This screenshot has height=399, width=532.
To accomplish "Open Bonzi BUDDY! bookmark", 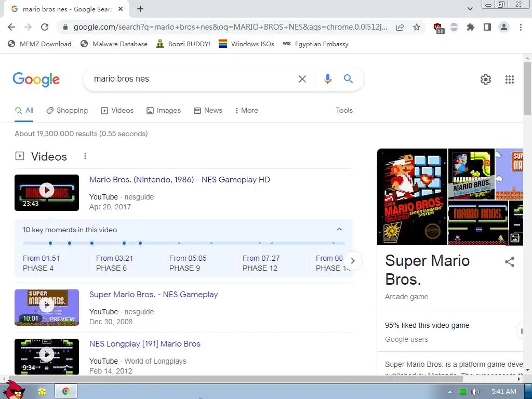I will (183, 44).
